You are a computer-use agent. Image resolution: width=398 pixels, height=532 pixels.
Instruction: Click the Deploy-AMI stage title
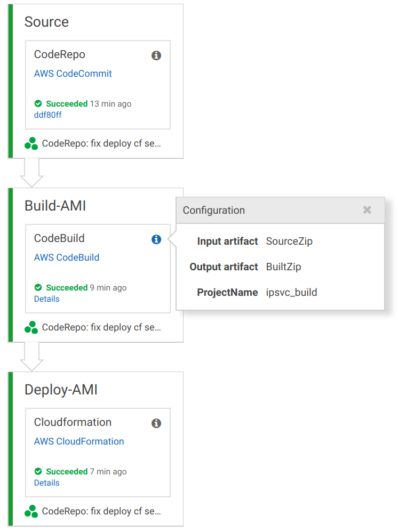coord(61,390)
